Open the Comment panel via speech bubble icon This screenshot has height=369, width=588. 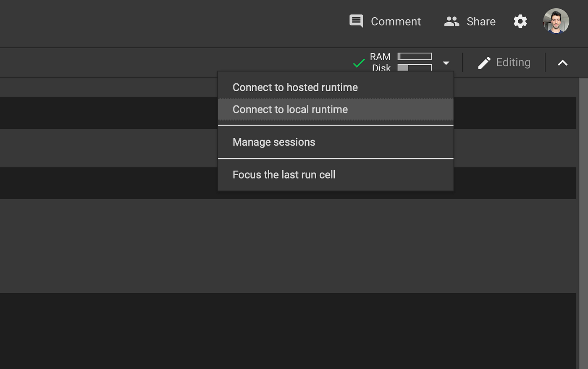click(356, 21)
